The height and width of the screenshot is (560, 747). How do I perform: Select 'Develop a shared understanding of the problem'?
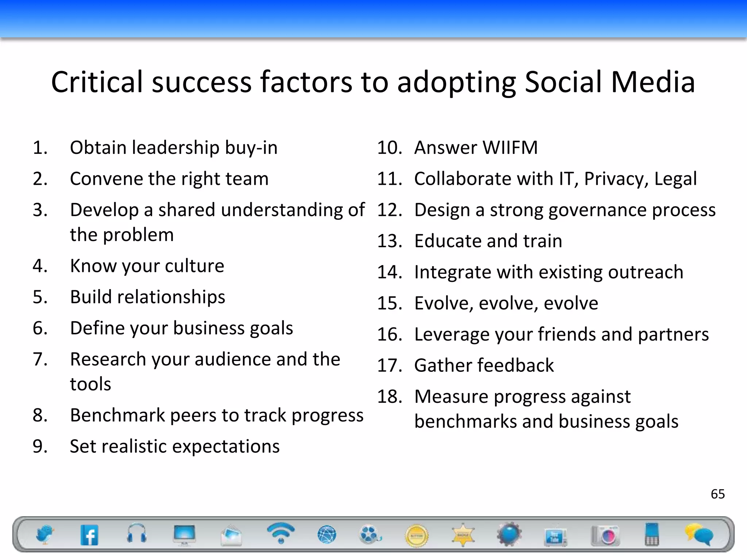217,222
